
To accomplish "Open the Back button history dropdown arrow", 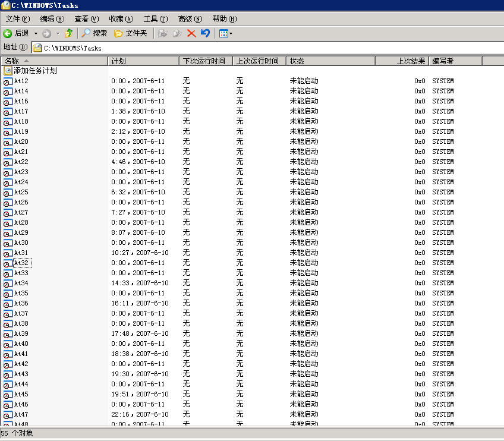I will [36, 34].
